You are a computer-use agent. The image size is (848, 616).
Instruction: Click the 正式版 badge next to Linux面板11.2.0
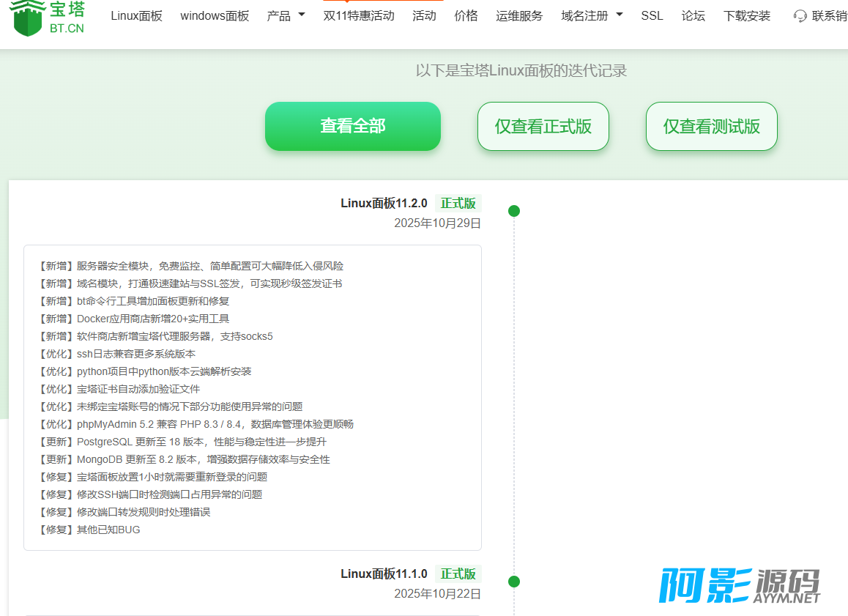[x=458, y=204]
